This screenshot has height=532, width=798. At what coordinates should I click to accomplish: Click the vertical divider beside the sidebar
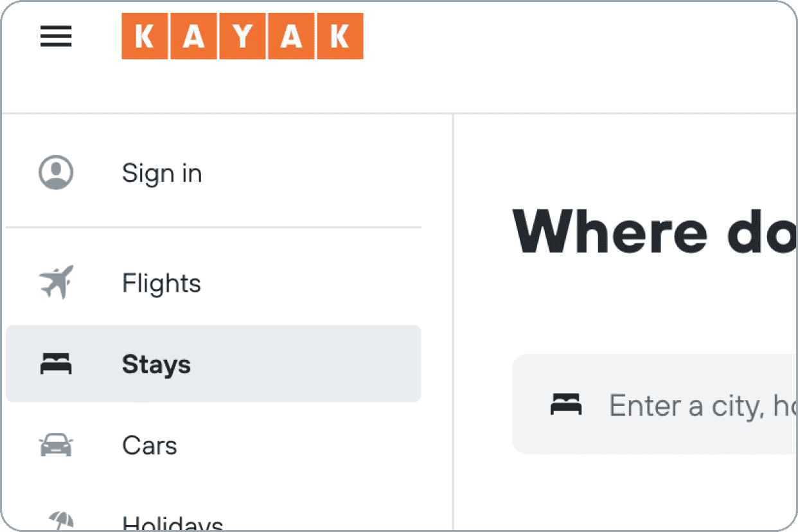coord(453,323)
